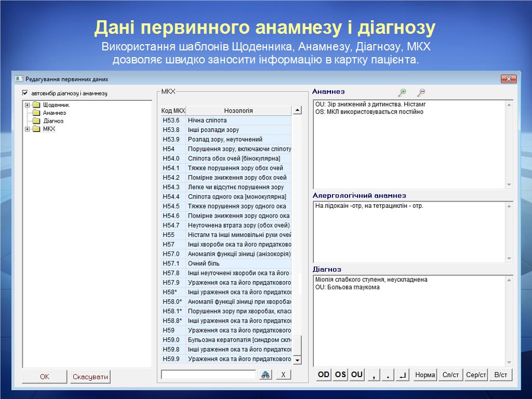
Task: Click the binoculars search icon
Action: [x=265, y=375]
